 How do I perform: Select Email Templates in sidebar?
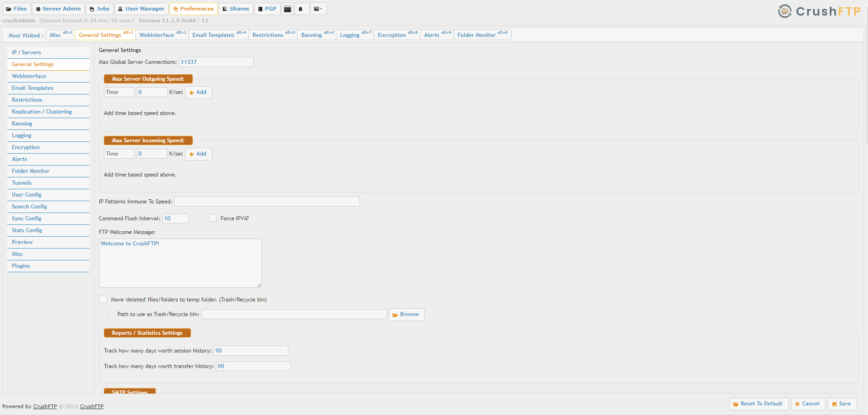[48, 88]
